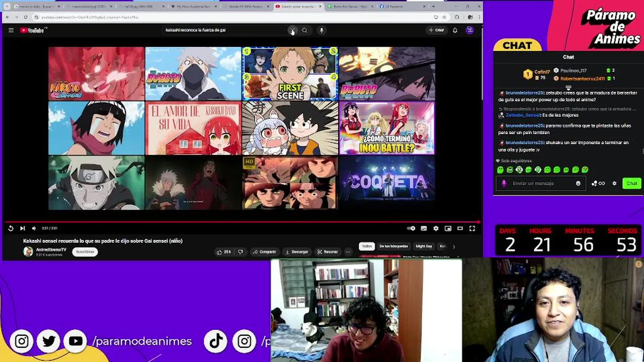The width and height of the screenshot is (644, 362).
Task: Open the Crear button on YouTube
Action: [436, 30]
